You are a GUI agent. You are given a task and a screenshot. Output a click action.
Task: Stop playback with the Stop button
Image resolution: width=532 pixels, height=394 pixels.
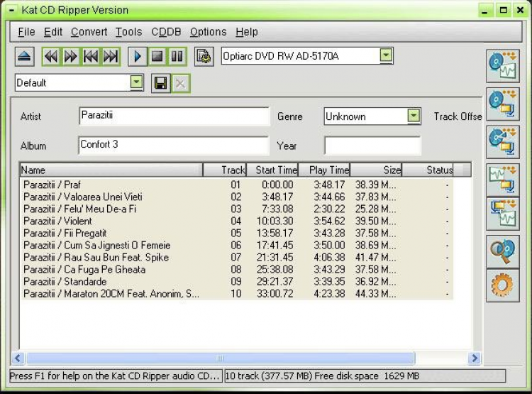[157, 56]
